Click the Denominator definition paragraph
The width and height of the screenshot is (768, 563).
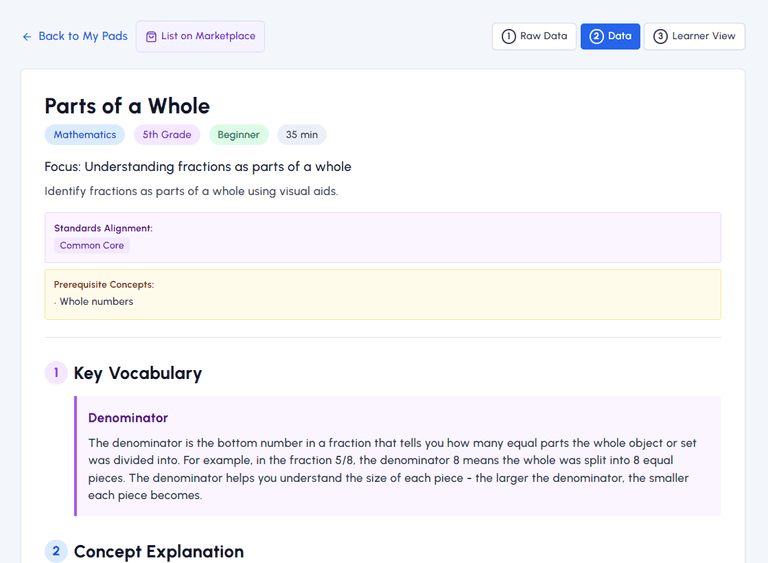[x=392, y=469]
